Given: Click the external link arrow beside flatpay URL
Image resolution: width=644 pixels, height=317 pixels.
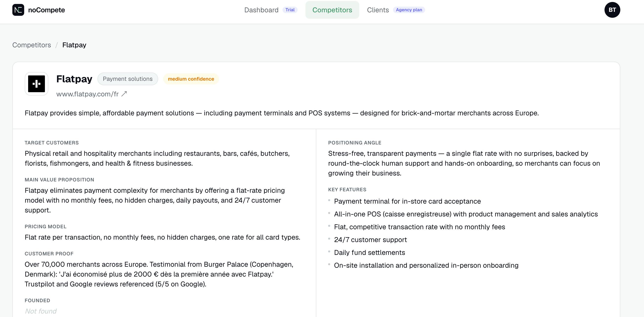Looking at the screenshot, I should point(124,94).
